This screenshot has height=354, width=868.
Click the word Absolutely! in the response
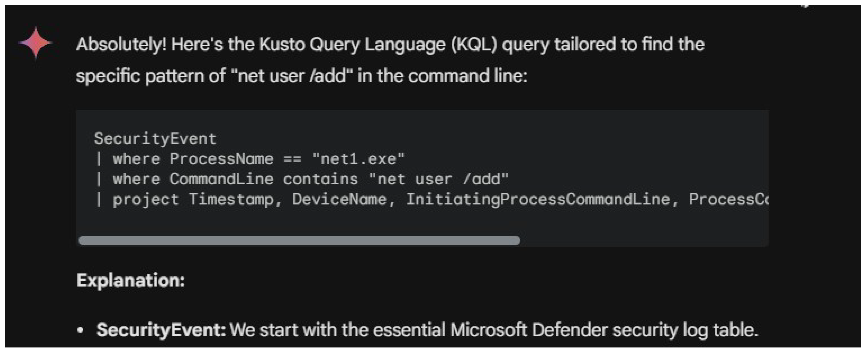tap(121, 44)
